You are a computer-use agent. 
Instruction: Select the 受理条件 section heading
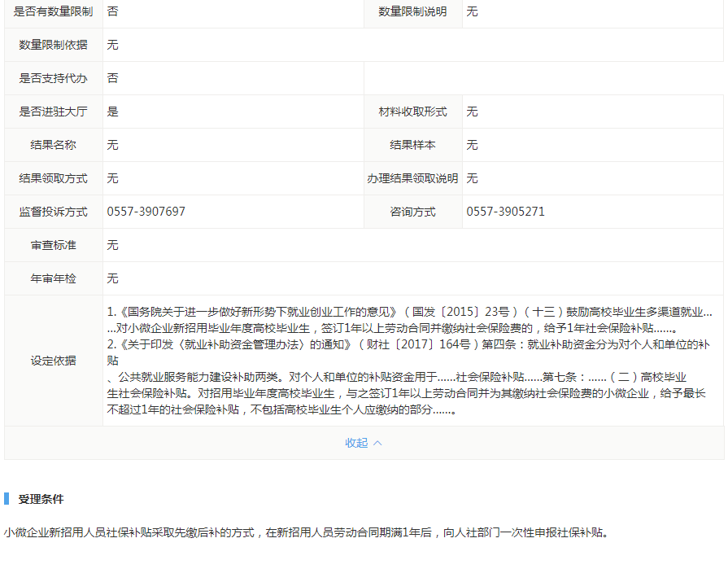41,499
